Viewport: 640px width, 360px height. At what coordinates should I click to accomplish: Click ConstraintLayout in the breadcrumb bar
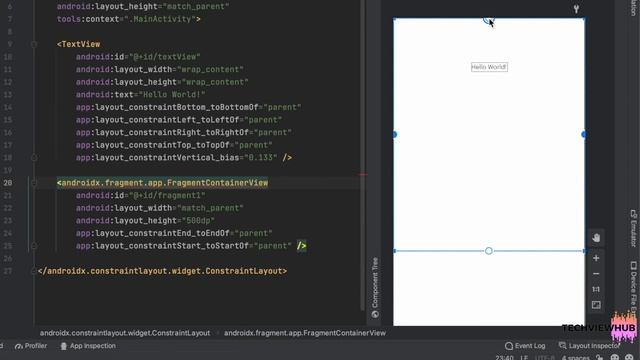125,333
